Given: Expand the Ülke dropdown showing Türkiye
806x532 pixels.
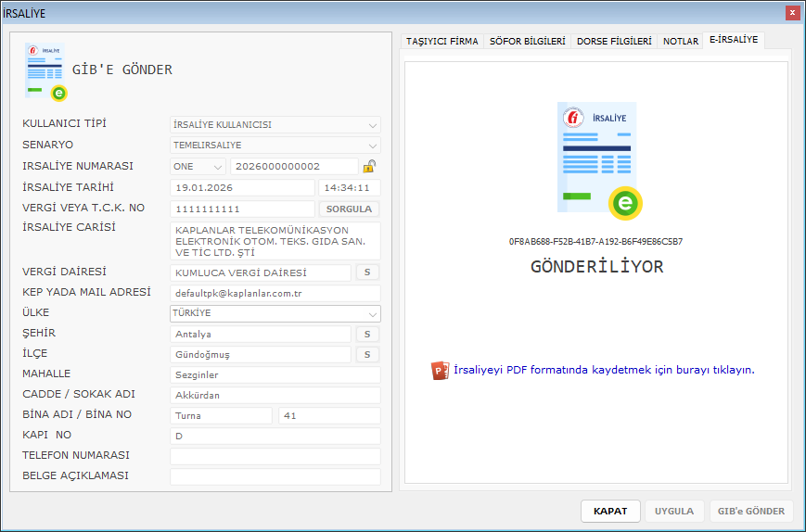Looking at the screenshot, I should coord(372,313).
